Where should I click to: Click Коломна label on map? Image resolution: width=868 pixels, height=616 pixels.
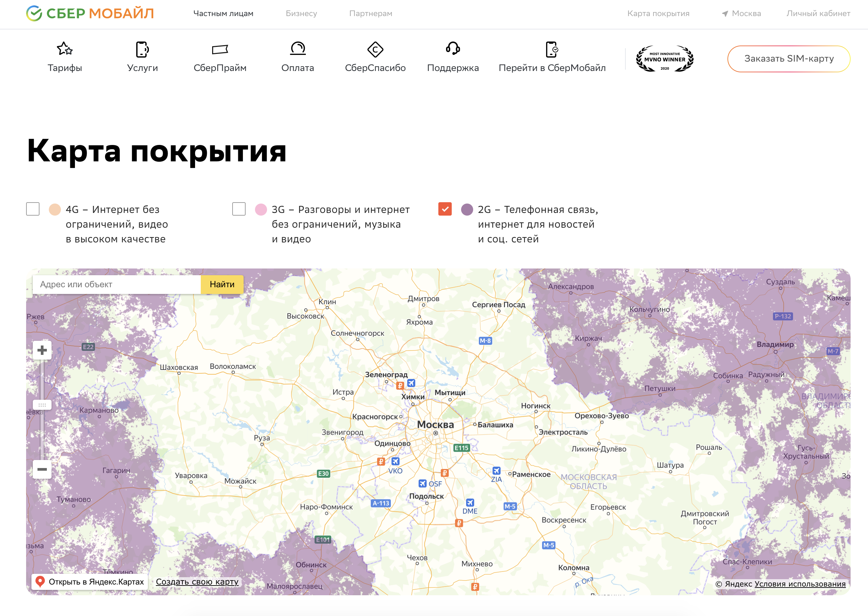(x=574, y=567)
